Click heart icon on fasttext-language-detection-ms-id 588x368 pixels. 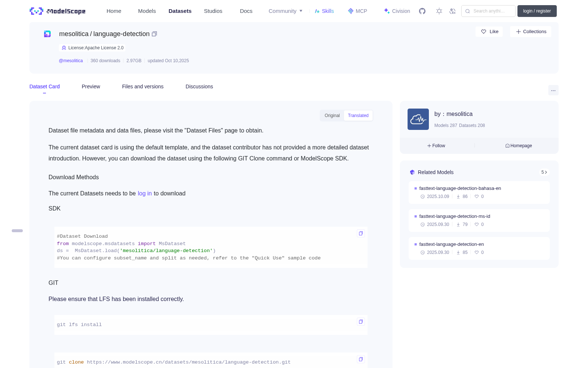point(477,224)
